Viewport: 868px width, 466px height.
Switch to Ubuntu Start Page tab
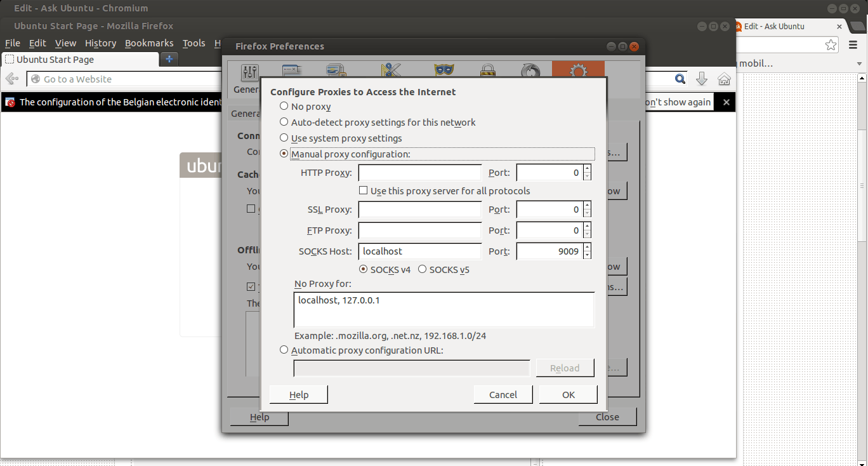tap(81, 59)
